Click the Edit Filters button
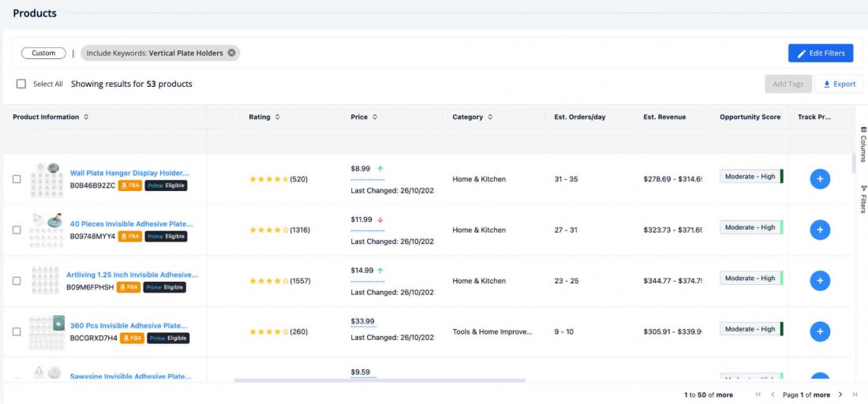The width and height of the screenshot is (868, 404). pyautogui.click(x=821, y=53)
